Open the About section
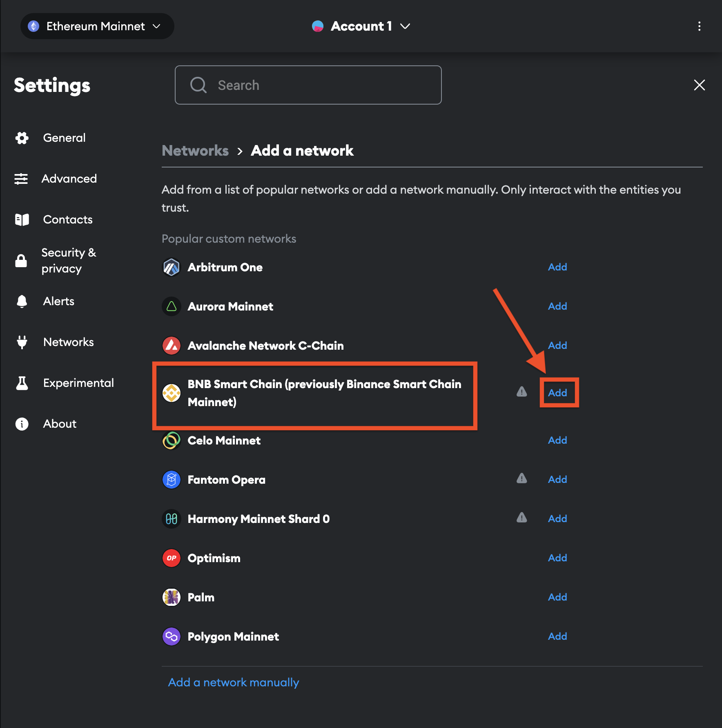This screenshot has height=728, width=722. click(x=60, y=424)
